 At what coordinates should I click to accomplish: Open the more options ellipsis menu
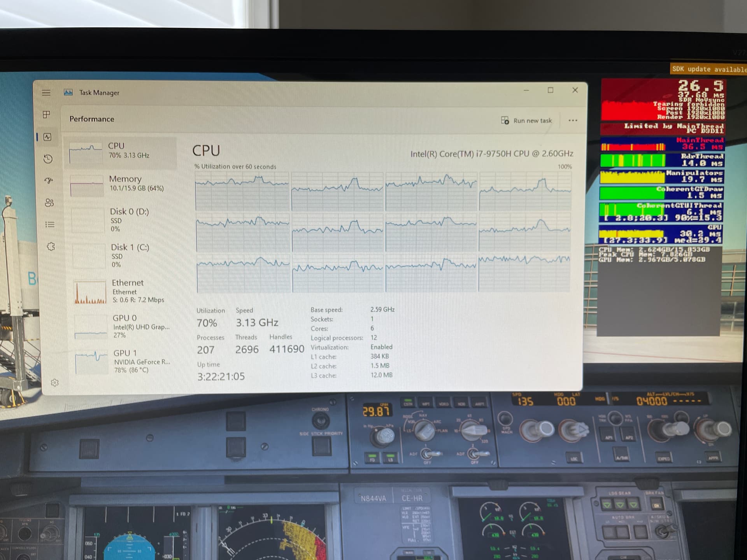(x=573, y=121)
